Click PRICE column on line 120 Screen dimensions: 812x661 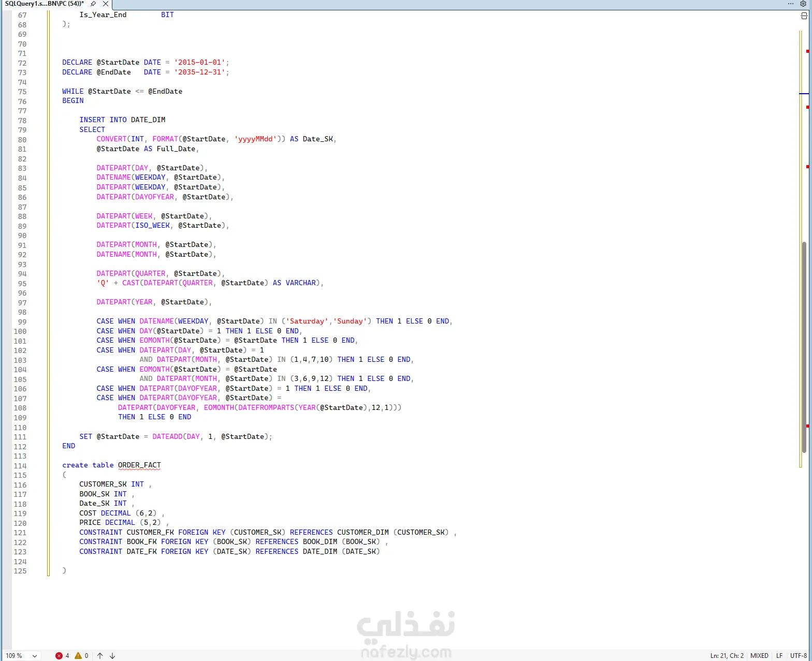point(90,522)
